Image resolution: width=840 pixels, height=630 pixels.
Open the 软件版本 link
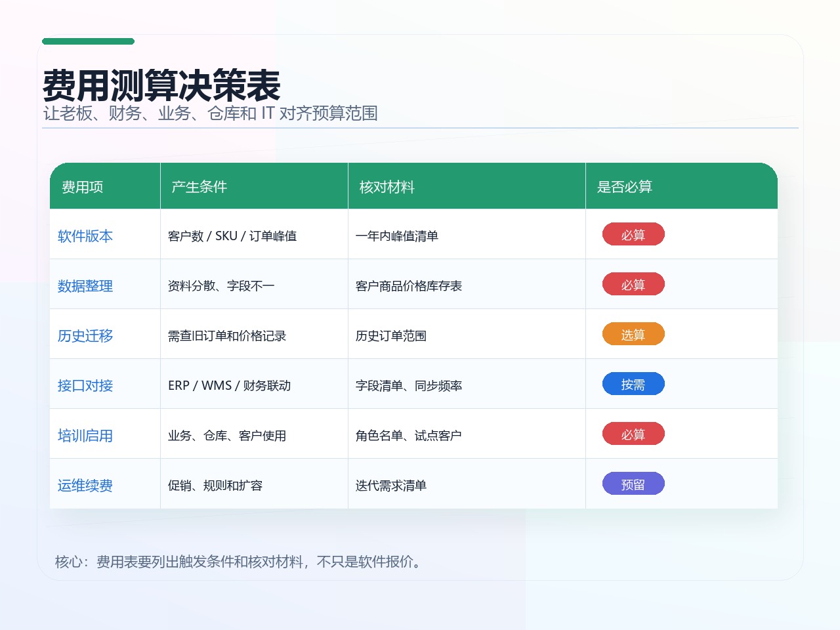(85, 236)
